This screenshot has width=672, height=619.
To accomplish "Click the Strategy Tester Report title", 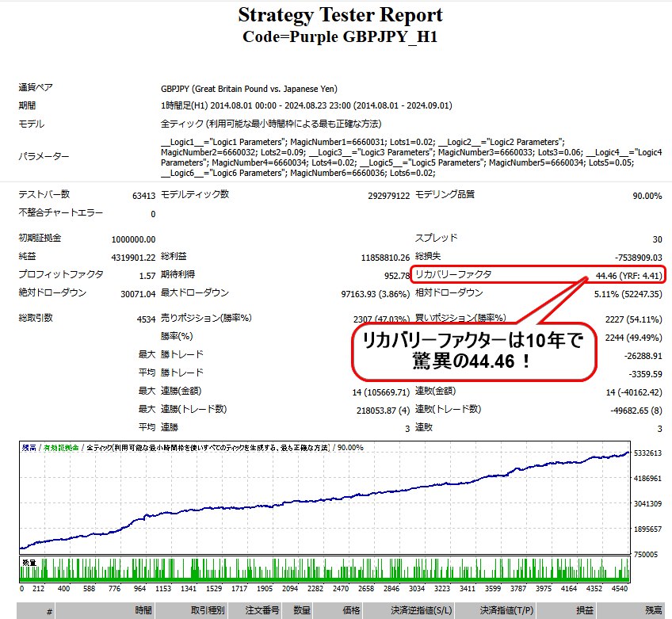I will tap(340, 15).
